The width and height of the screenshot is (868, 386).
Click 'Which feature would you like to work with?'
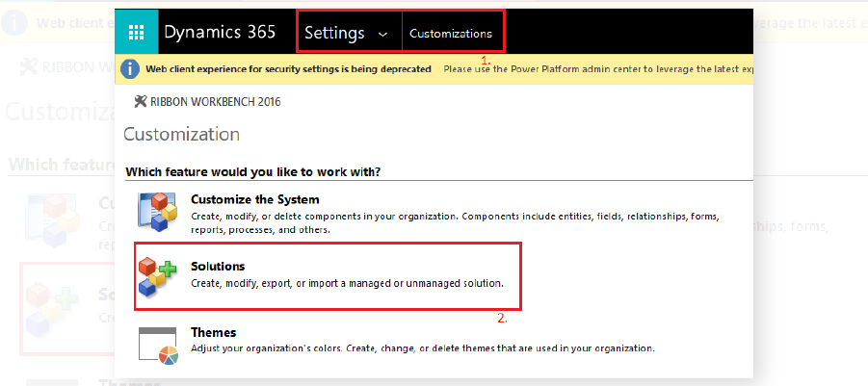click(253, 172)
